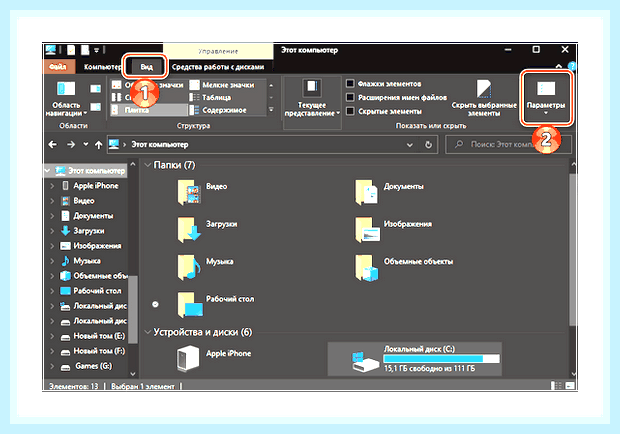Refresh the Этот компьютер location
620x434 pixels.
(429, 145)
